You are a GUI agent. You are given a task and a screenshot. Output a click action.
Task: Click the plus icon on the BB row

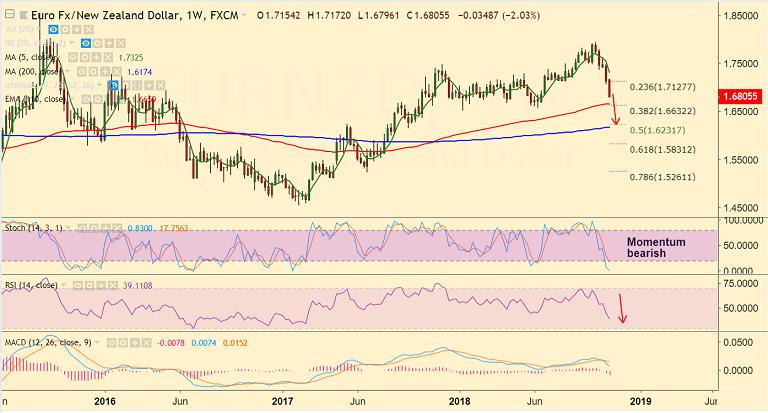click(x=109, y=44)
